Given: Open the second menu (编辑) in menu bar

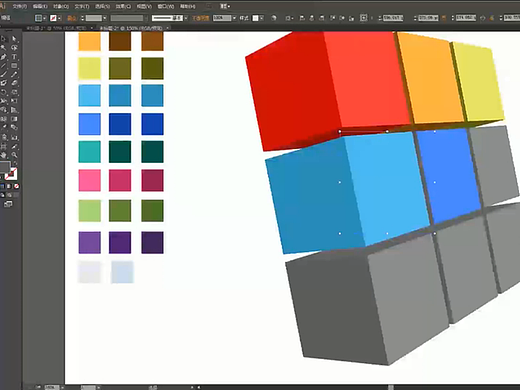Looking at the screenshot, I should coord(40,6).
